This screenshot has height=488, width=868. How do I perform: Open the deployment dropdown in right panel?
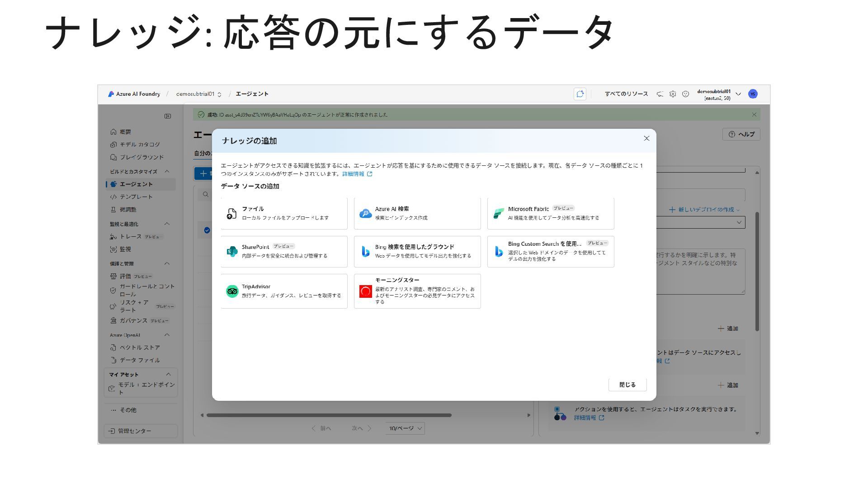point(701,222)
